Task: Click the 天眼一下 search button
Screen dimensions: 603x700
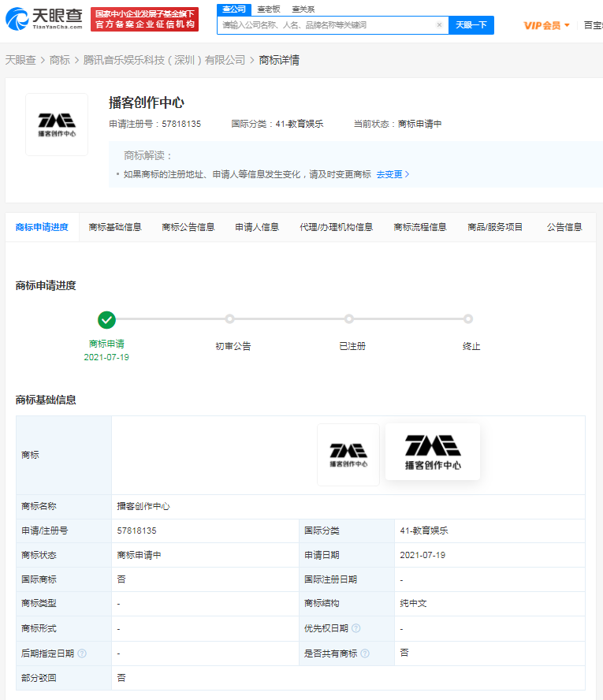Action: (471, 25)
